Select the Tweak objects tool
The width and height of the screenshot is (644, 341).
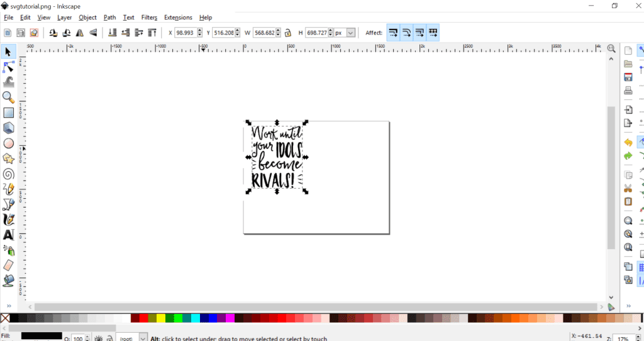click(x=8, y=82)
